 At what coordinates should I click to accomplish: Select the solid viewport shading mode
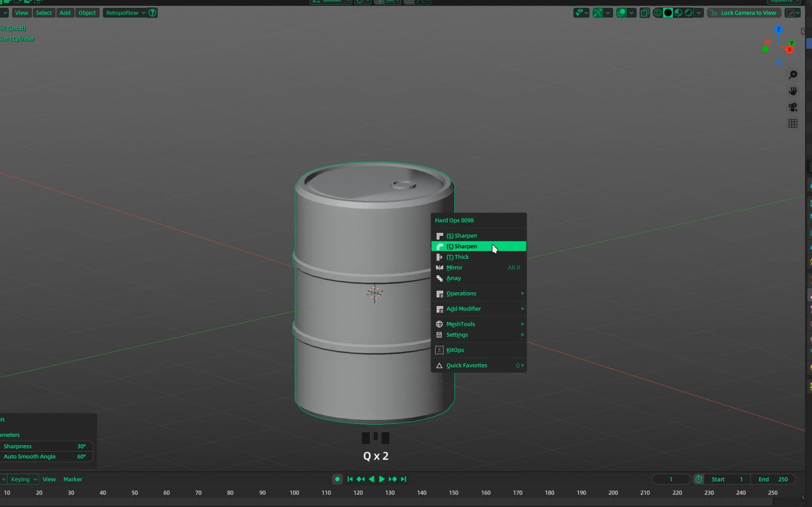[668, 13]
